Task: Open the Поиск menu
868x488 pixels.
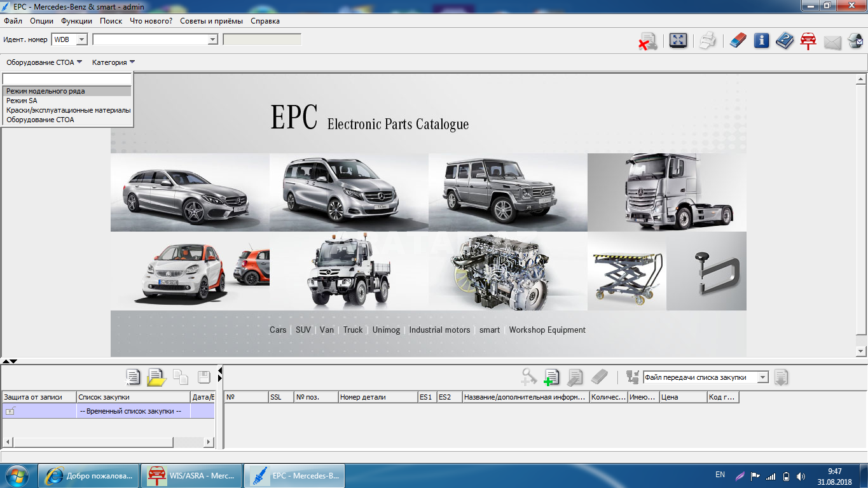Action: coord(111,21)
